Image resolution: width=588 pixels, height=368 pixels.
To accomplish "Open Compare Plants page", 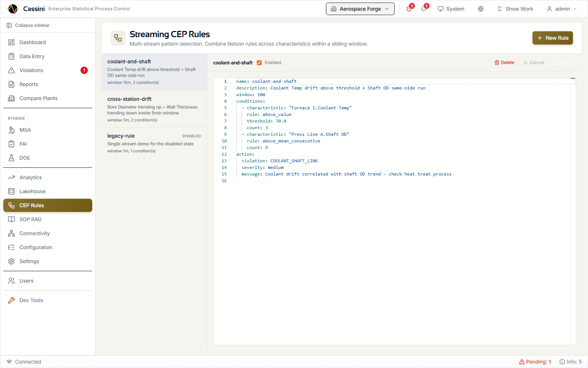I will coord(48,98).
